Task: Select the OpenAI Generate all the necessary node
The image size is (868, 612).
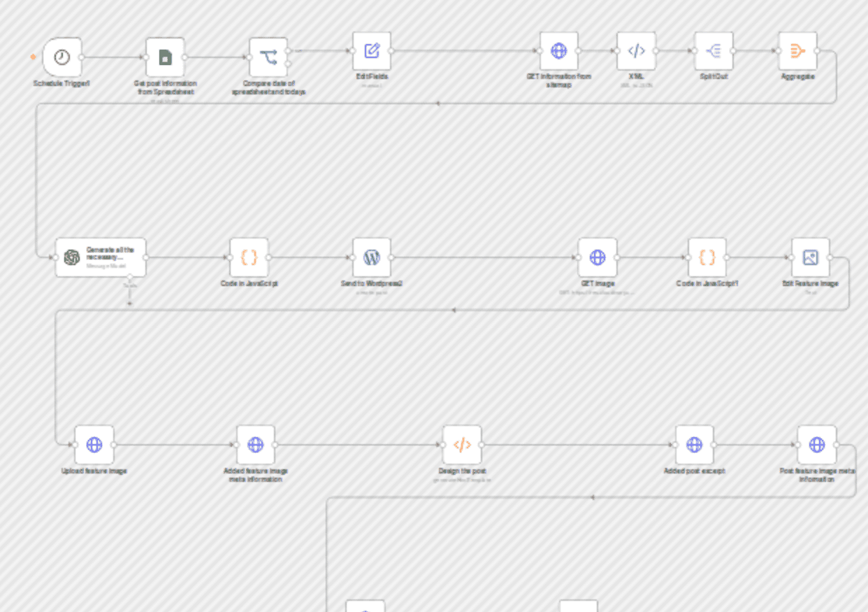Action: click(101, 257)
